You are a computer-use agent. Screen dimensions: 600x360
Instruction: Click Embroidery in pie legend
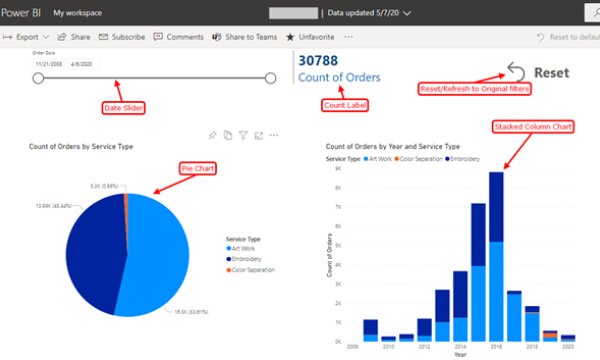(244, 259)
